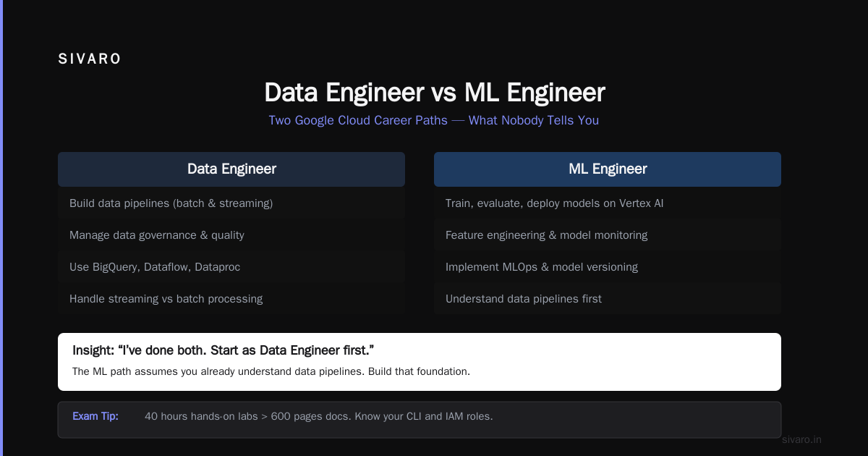Screen dimensions: 868x456
Task: Click Understand data pipelines first row
Action: pos(608,299)
